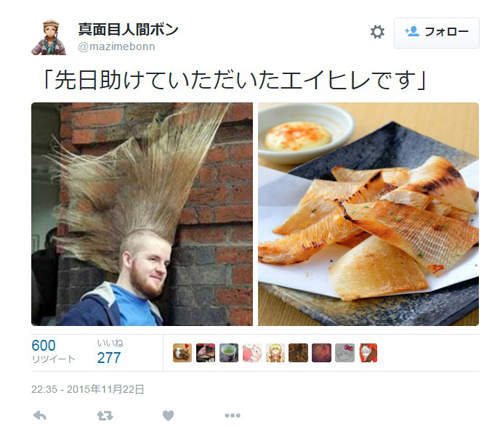Open the 真面目人間ボン profile avatar
500x432 pixels.
49,37
